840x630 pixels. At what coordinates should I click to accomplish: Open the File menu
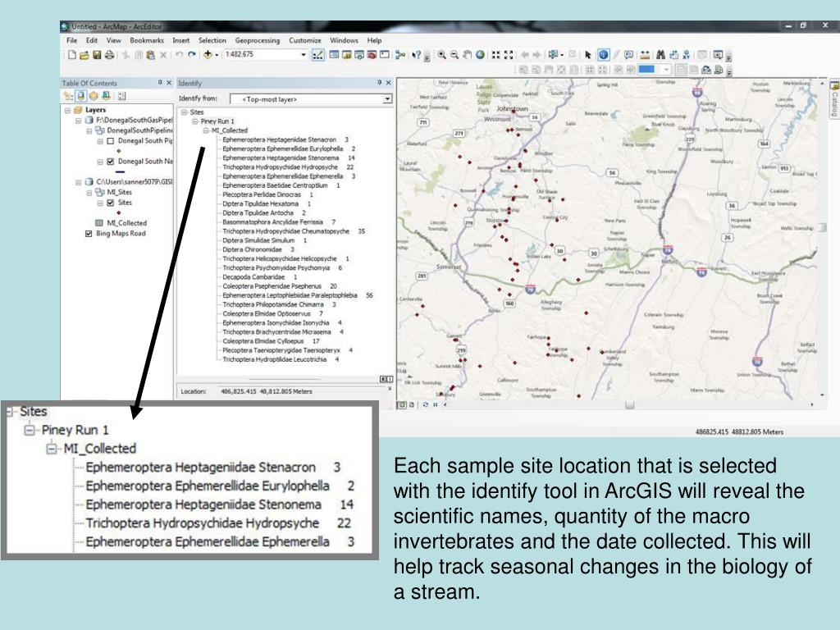[x=72, y=40]
